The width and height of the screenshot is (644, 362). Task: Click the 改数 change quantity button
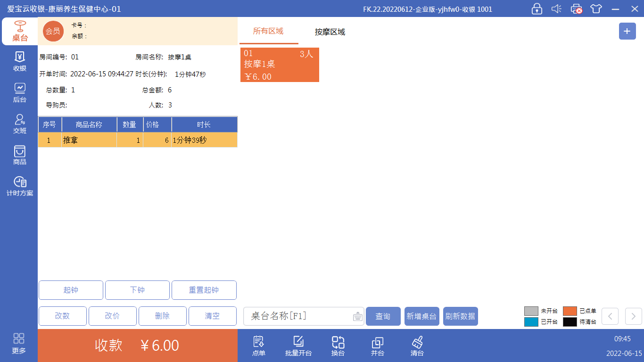63,316
